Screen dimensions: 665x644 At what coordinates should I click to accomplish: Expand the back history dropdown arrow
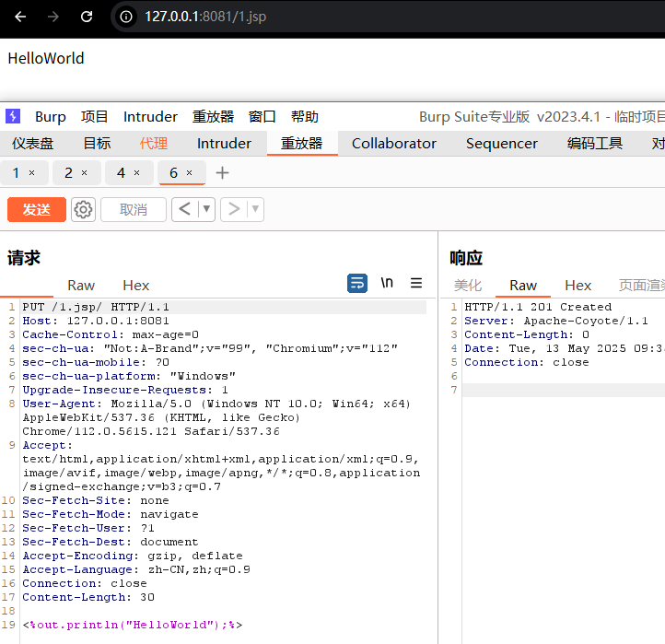pyautogui.click(x=206, y=210)
